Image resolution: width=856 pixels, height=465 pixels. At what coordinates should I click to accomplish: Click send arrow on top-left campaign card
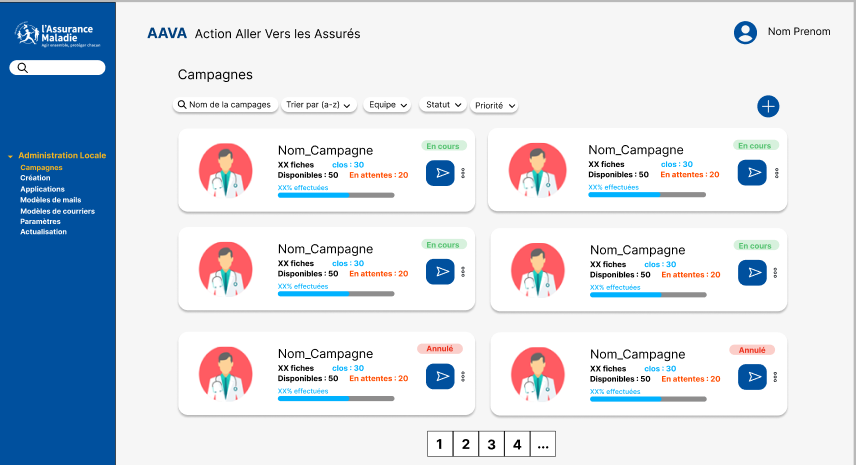[x=440, y=173]
